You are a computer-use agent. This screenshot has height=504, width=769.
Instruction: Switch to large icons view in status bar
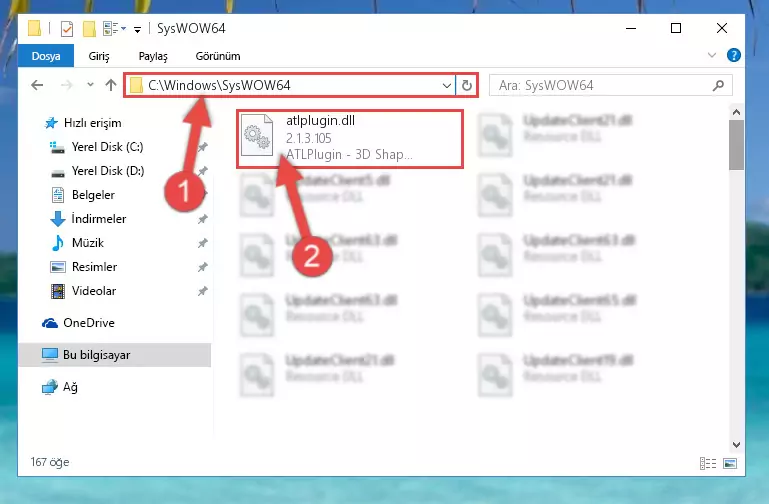pos(730,463)
